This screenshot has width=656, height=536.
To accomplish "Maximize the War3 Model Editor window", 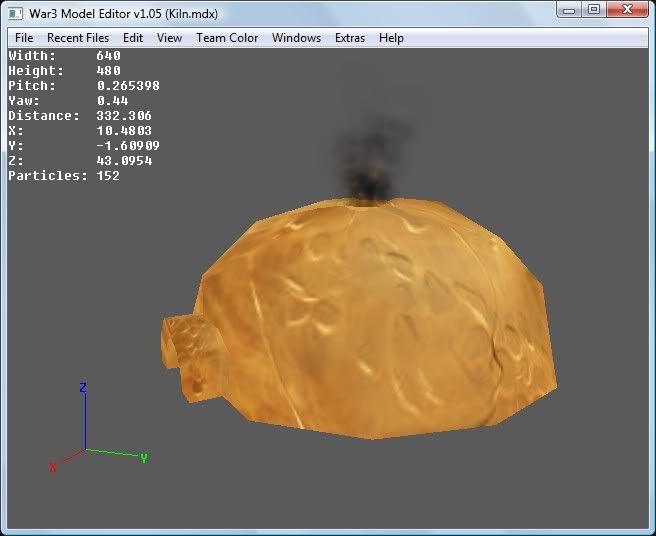I will click(x=594, y=10).
